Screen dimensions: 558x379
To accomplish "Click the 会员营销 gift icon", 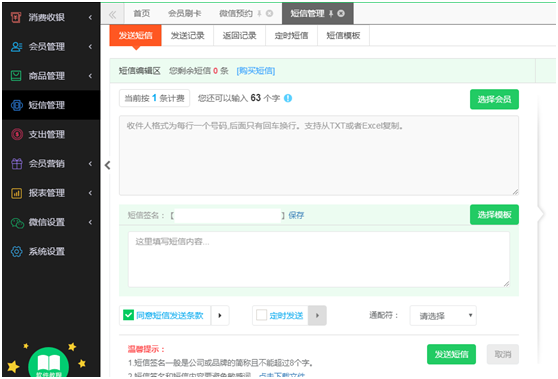I will tap(16, 163).
